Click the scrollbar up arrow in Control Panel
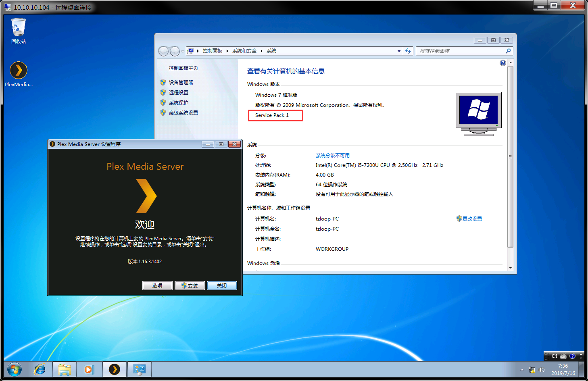Screen dimensions: 588x381 [x=511, y=62]
